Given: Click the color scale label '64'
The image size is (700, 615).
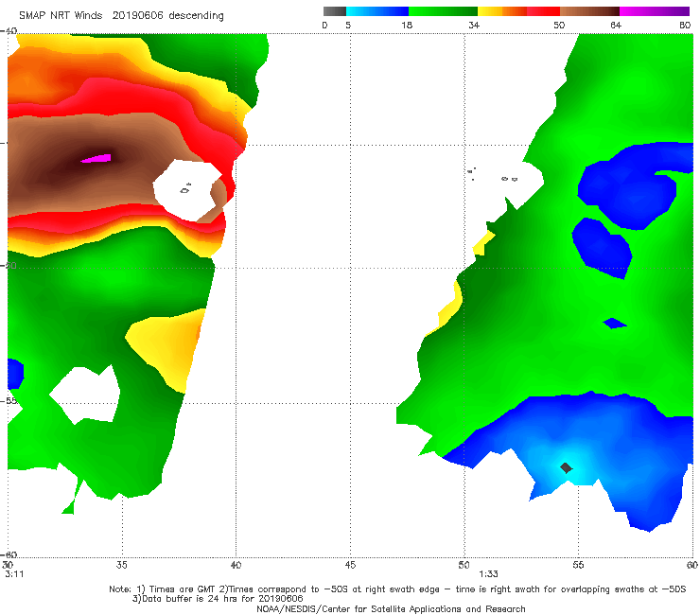Looking at the screenshot, I should click(x=616, y=25).
